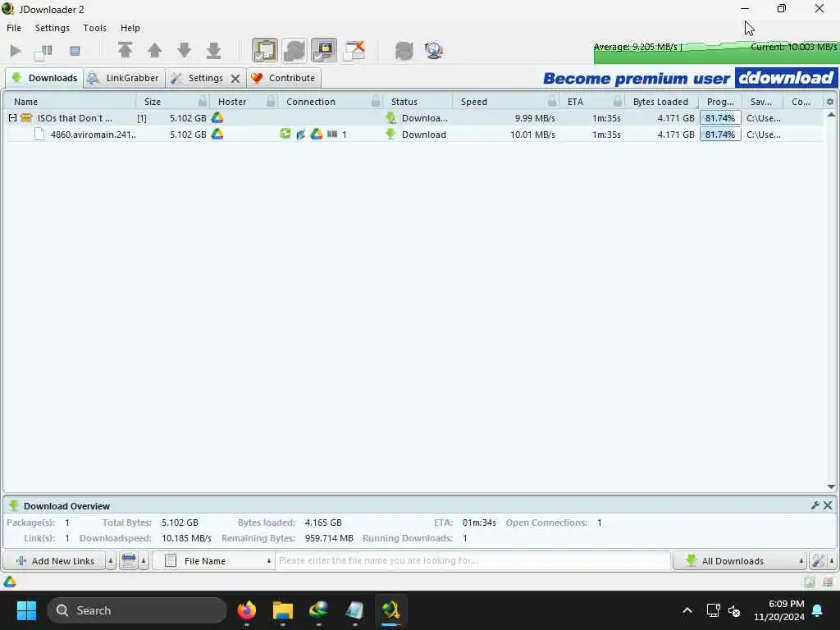Click the Download status icon in file row

(x=390, y=134)
